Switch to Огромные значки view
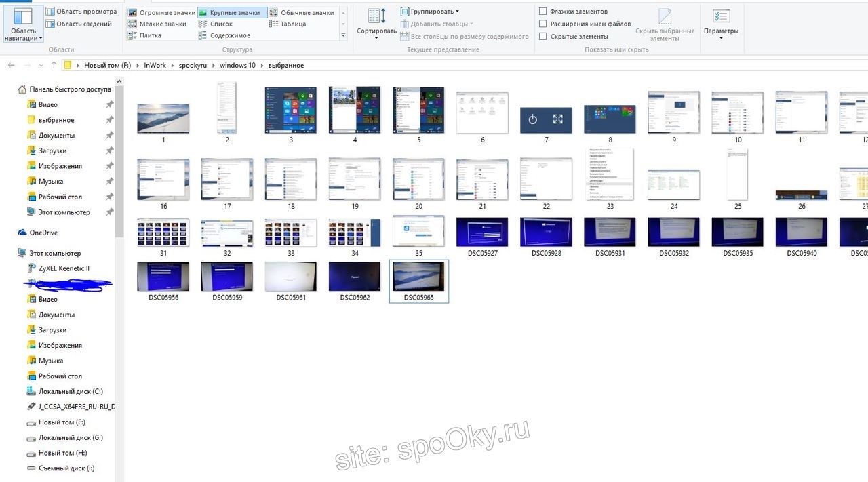 click(x=161, y=12)
